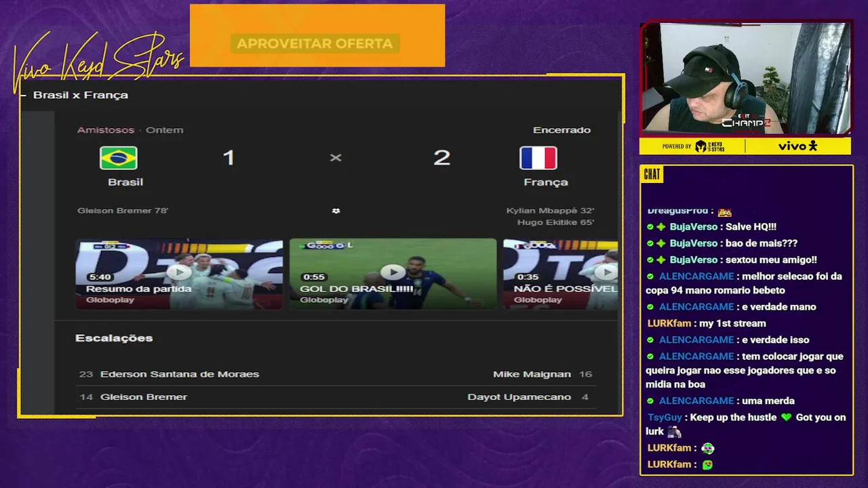Image resolution: width=868 pixels, height=488 pixels.
Task: Click the APROVEITAR OFERTA button
Action: pos(315,43)
